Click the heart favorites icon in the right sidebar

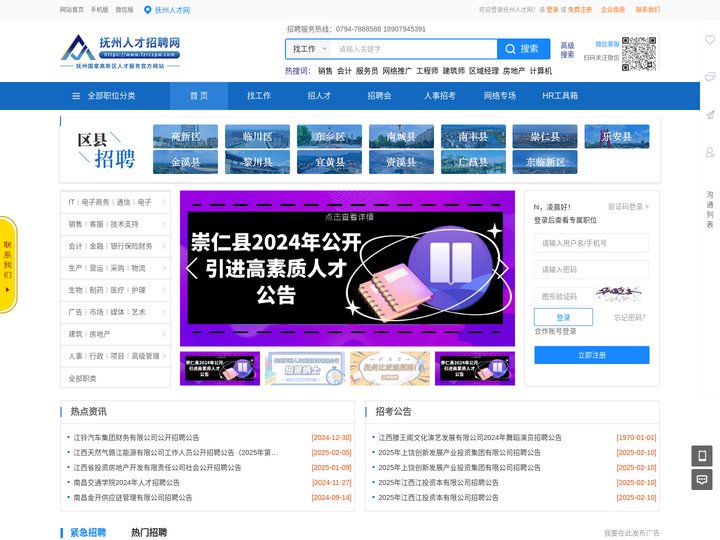[x=710, y=40]
